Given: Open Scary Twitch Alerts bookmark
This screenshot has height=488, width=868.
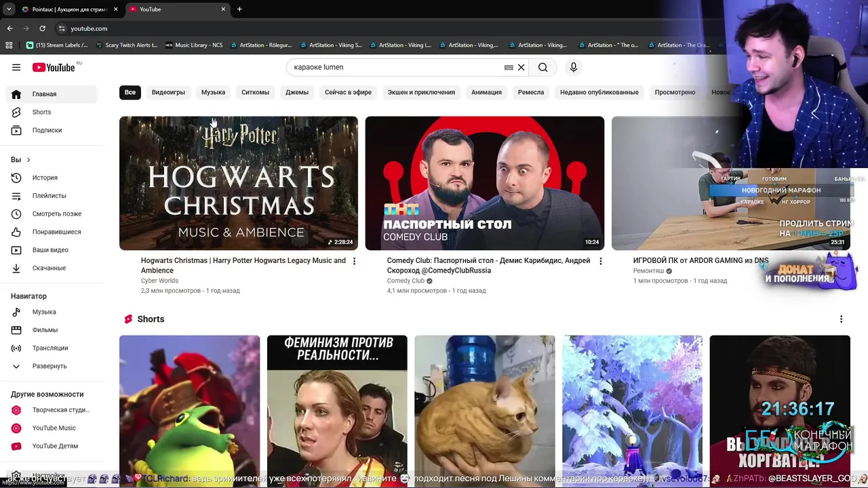Looking at the screenshot, I should click(x=126, y=45).
